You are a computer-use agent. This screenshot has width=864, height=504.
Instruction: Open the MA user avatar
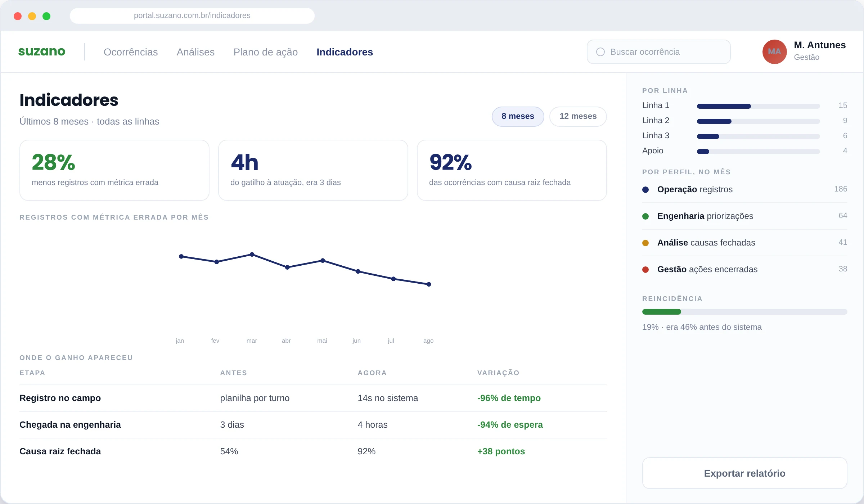774,52
